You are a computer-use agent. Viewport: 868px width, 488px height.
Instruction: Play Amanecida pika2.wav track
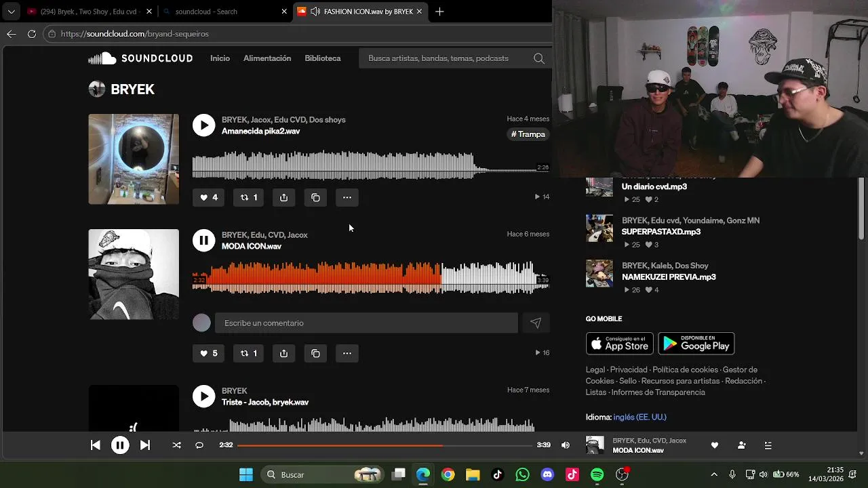coord(203,125)
